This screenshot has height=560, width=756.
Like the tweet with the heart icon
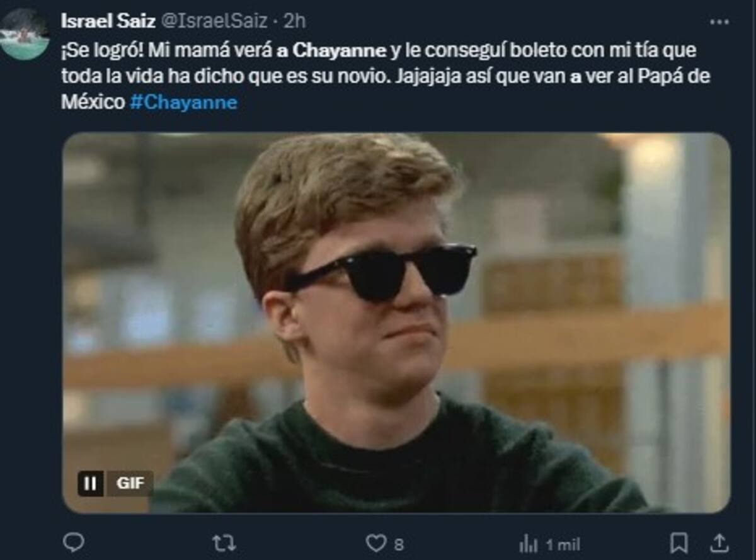click(x=376, y=542)
